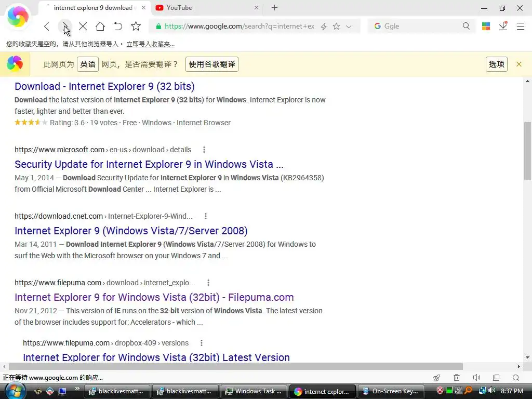
Task: Click the search box magnifier icon
Action: tap(466, 26)
